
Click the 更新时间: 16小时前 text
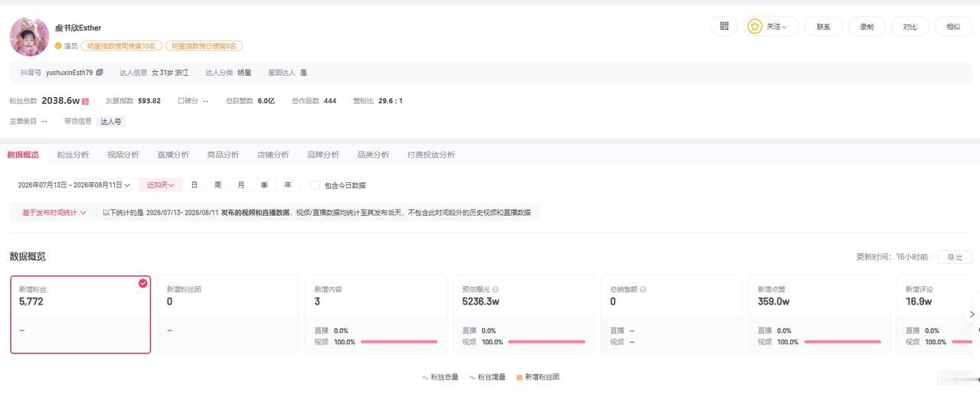coord(892,257)
